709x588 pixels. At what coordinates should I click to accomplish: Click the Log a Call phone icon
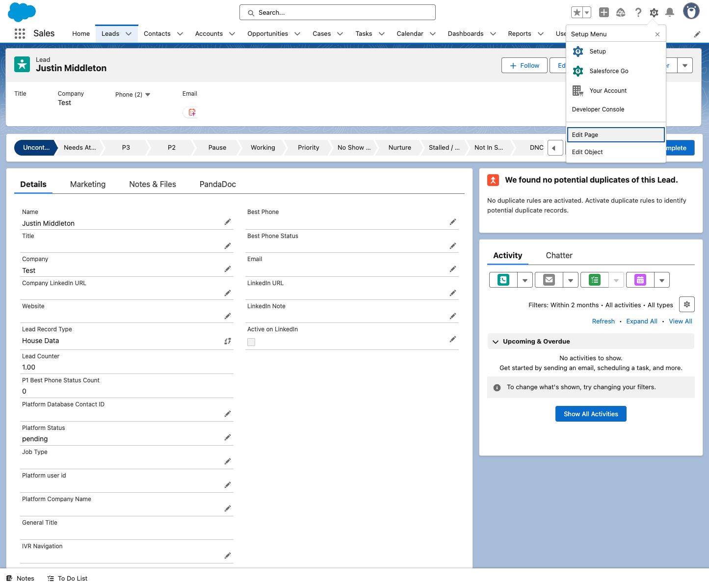(x=503, y=280)
